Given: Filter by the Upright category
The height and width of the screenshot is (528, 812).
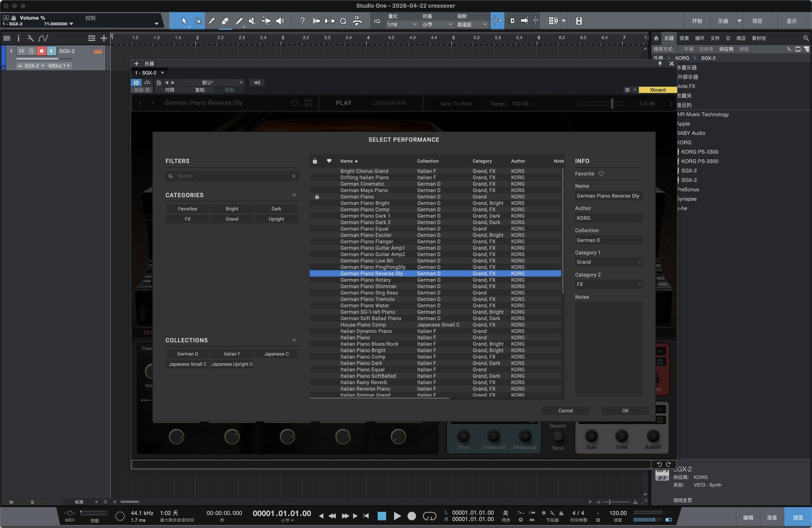Looking at the screenshot, I should click(276, 219).
